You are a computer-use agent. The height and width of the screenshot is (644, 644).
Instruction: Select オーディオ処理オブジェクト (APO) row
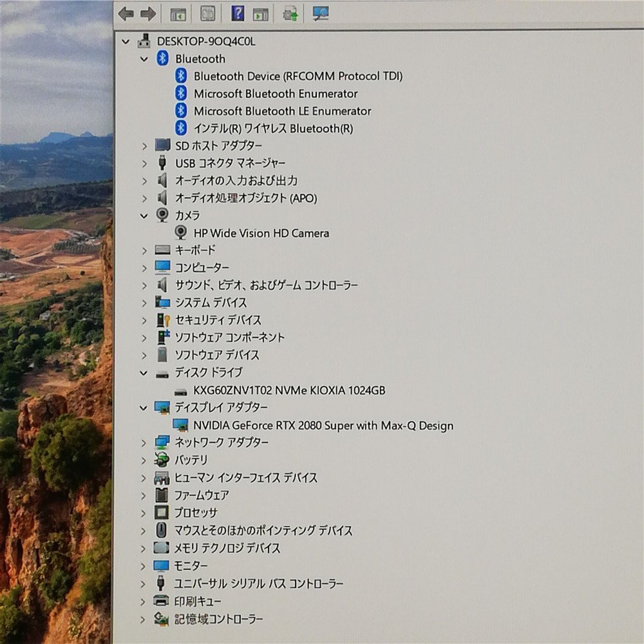[x=246, y=198]
